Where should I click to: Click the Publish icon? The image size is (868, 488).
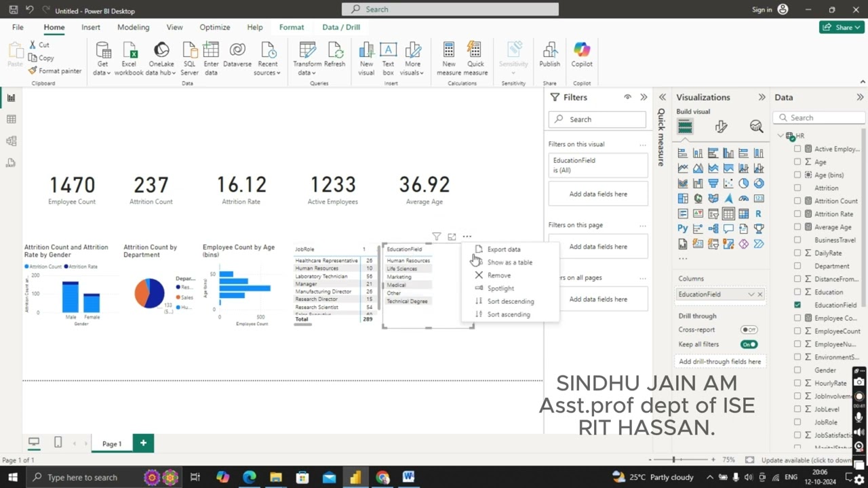[549, 51]
